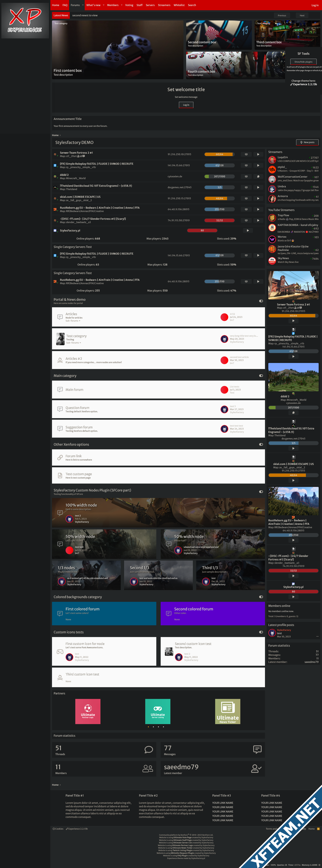Open Sky News channel icon
Screen dimensions: 322x868
point(272,260)
